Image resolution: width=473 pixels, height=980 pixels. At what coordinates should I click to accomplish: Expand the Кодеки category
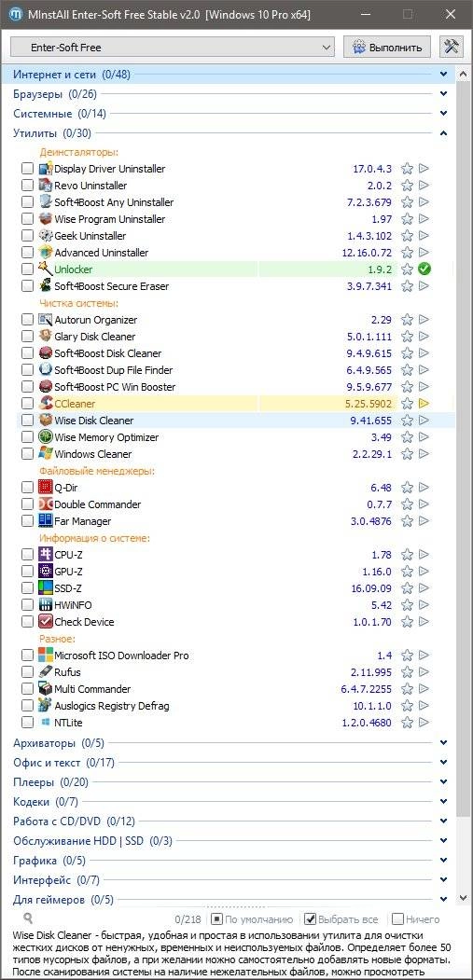click(443, 801)
